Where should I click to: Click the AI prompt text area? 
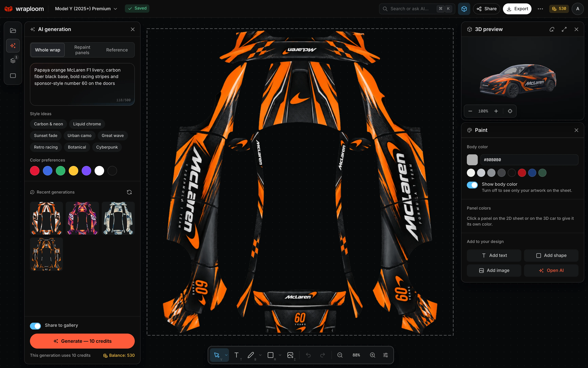coord(82,84)
